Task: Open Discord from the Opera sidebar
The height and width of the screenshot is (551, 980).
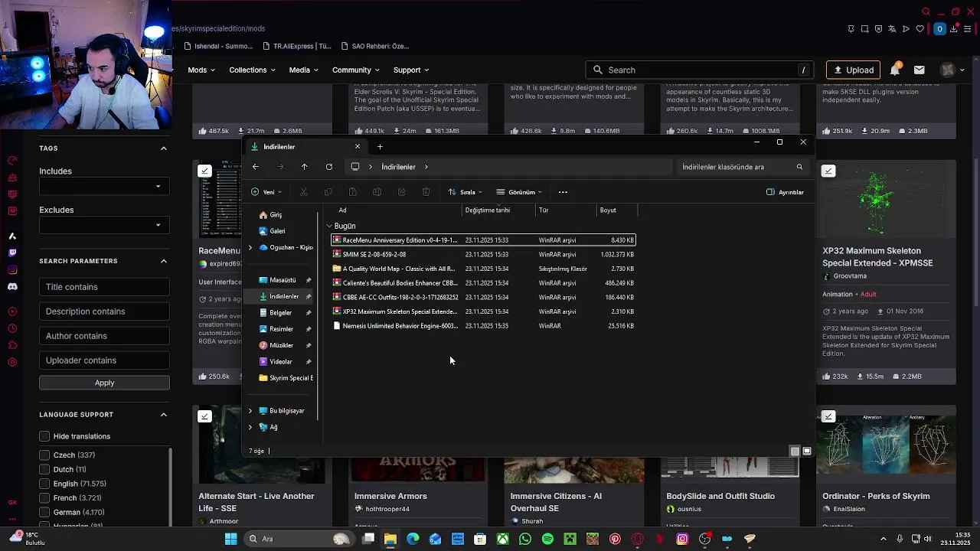Action: (x=12, y=287)
